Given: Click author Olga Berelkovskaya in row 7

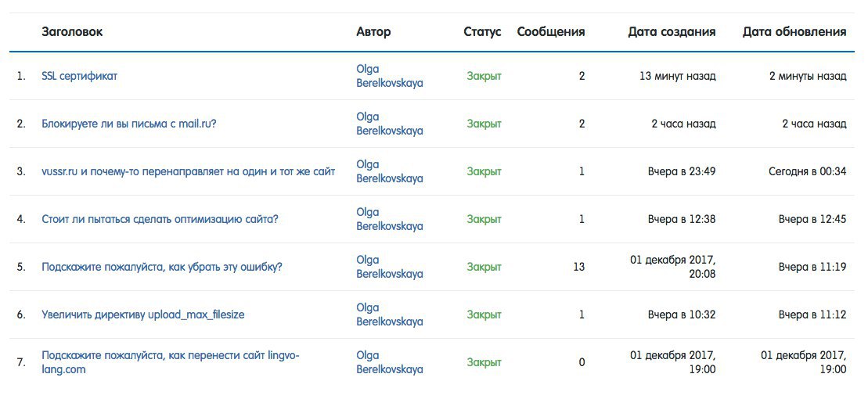Looking at the screenshot, I should click(390, 362).
